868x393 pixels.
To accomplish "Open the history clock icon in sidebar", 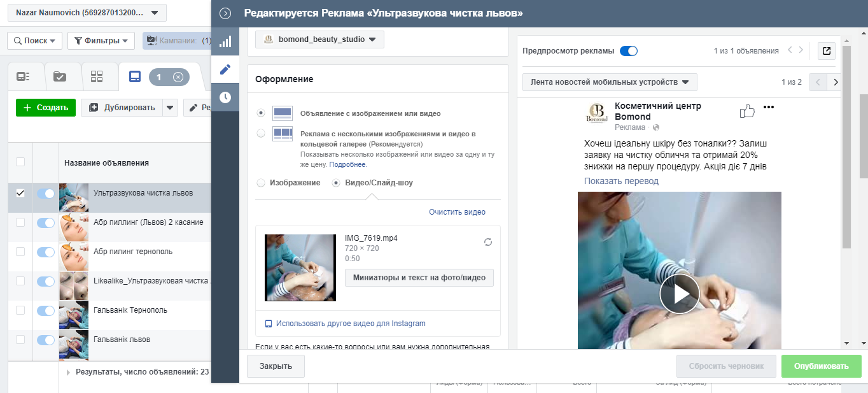I will point(225,97).
